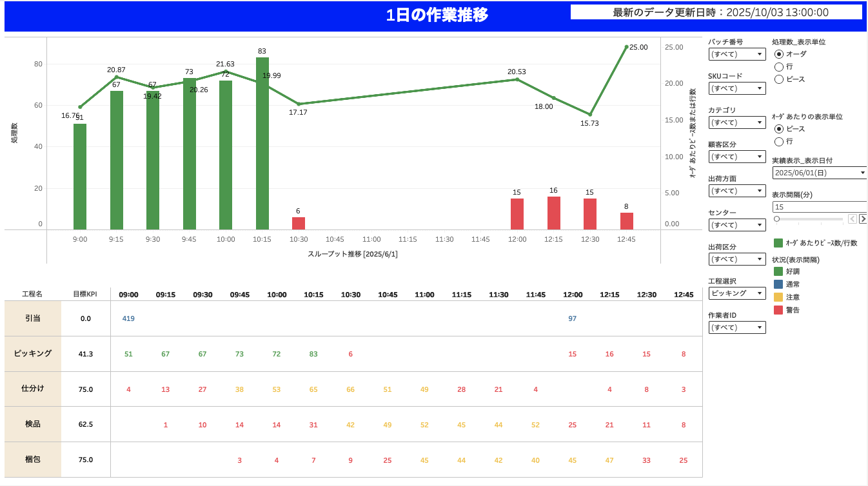Expand the 出荷区分 dropdown
Image resolution: width=868 pixels, height=486 pixels.
[737, 259]
